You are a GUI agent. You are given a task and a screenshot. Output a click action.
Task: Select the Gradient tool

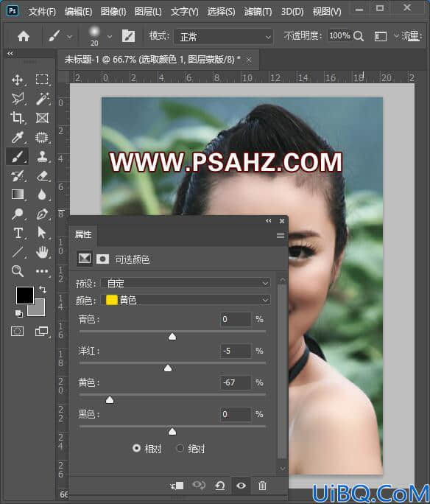18,195
